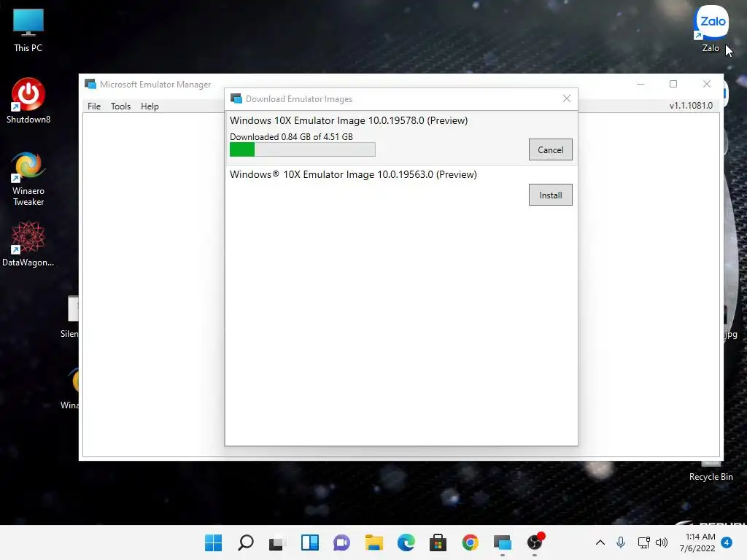Open taskbar Search

point(246,542)
